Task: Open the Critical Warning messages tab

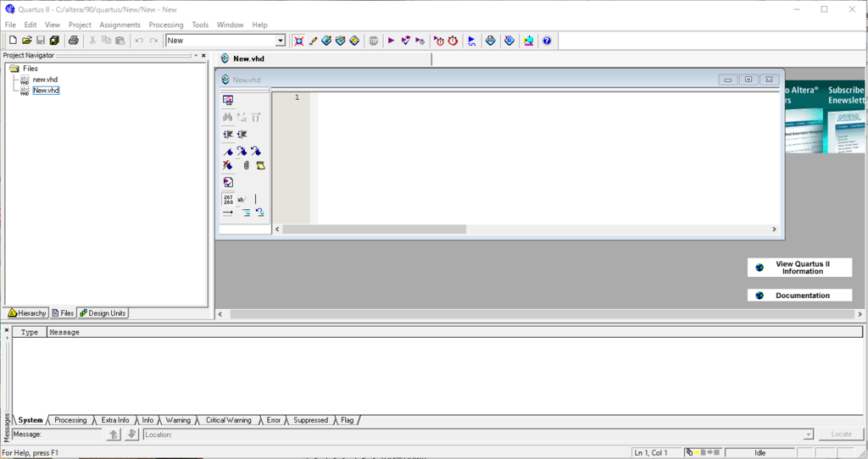Action: click(x=229, y=420)
